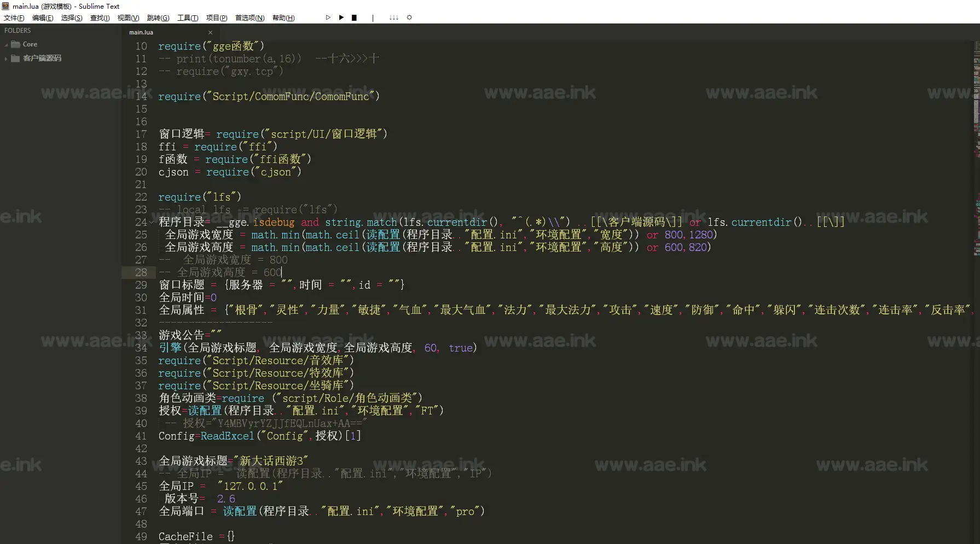This screenshot has height=544, width=980.
Task: Click "新大话西游3" string on line 43
Action: pyautogui.click(x=271, y=461)
